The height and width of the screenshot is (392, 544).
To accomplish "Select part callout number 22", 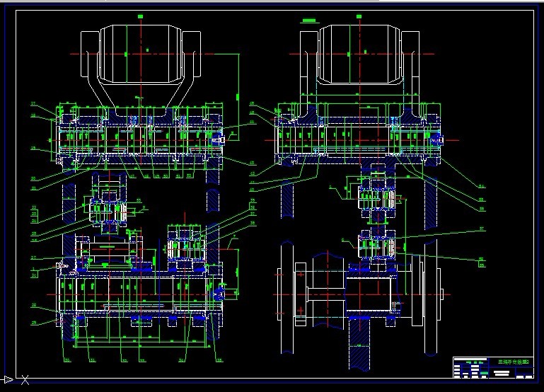I will click(34, 208).
